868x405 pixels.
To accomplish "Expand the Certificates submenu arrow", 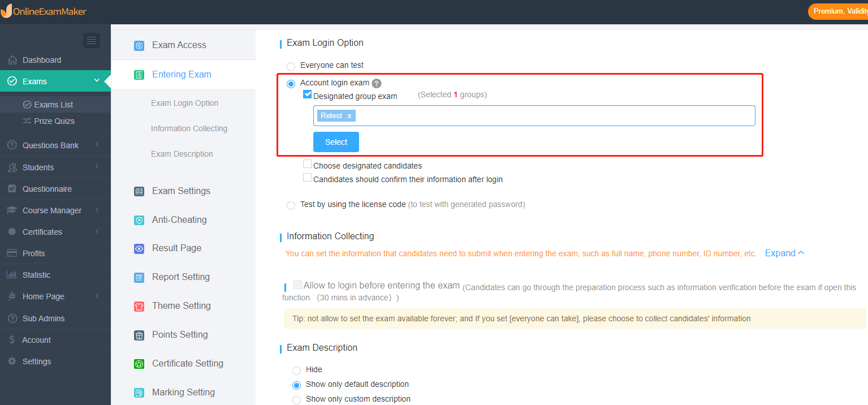I will [x=97, y=231].
